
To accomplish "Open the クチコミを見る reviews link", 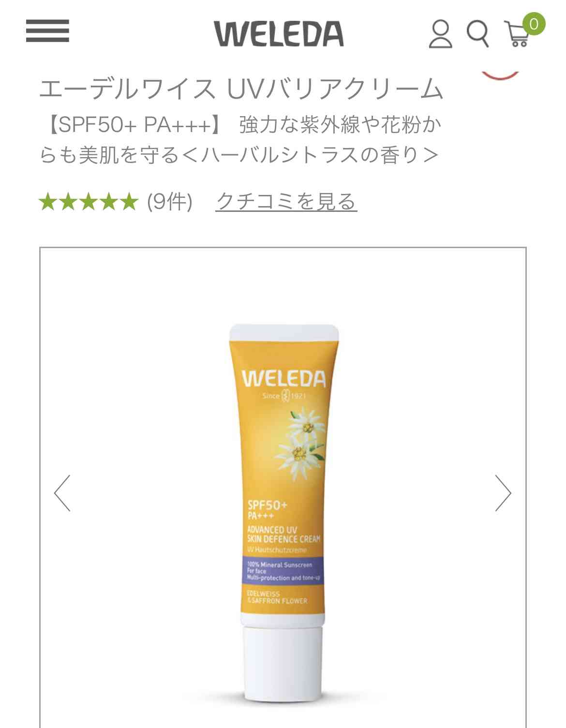I will (286, 201).
